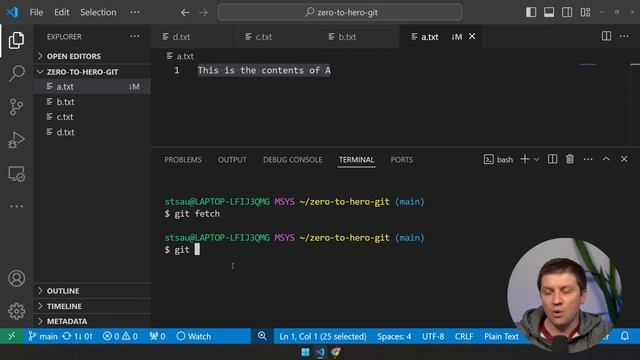640x360 pixels.
Task: Select the bash terminal profile
Action: pyautogui.click(x=498, y=160)
